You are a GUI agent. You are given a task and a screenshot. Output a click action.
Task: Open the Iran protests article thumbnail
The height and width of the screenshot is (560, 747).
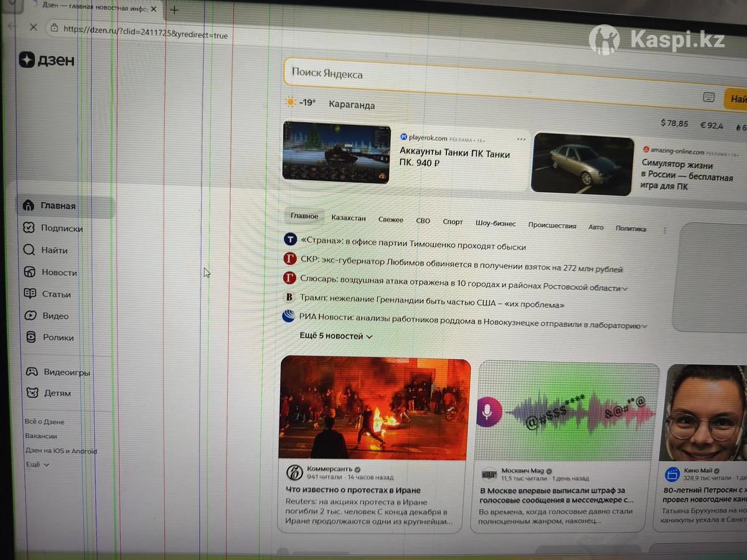point(374,409)
